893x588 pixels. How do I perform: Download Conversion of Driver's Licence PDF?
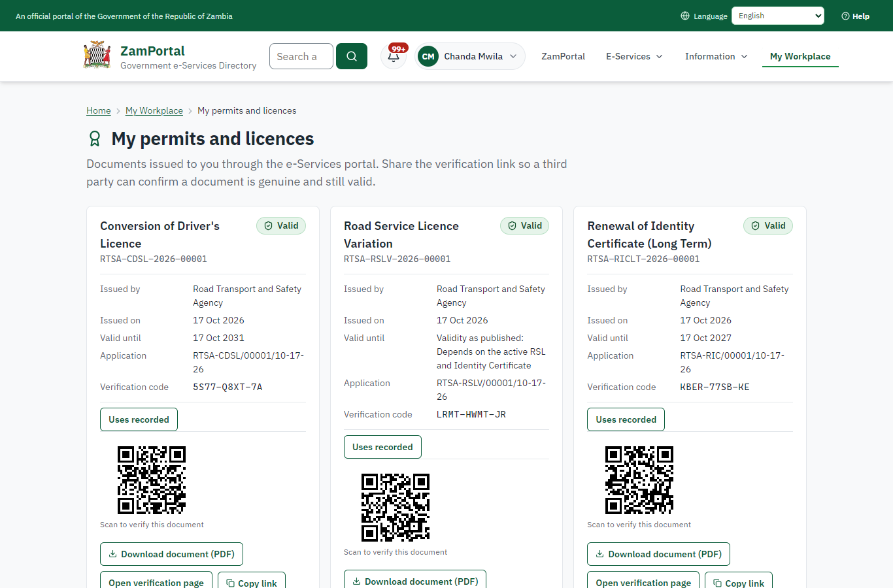(171, 554)
